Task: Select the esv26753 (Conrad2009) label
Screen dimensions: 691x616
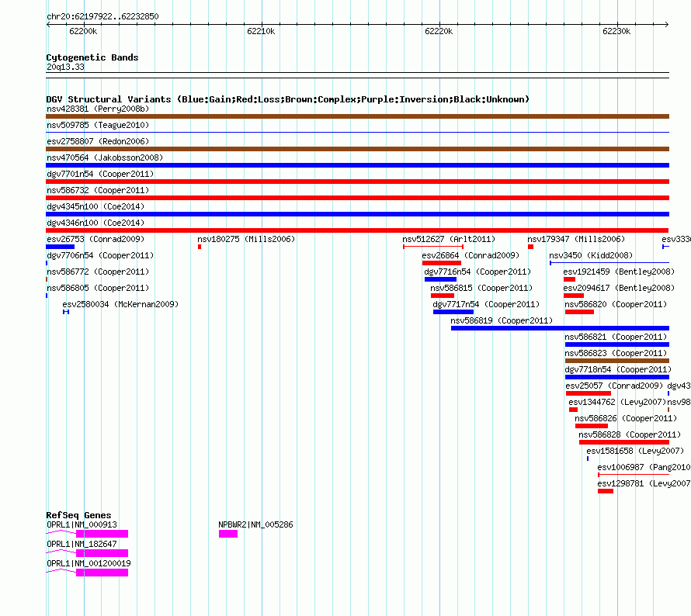Action: (x=95, y=239)
